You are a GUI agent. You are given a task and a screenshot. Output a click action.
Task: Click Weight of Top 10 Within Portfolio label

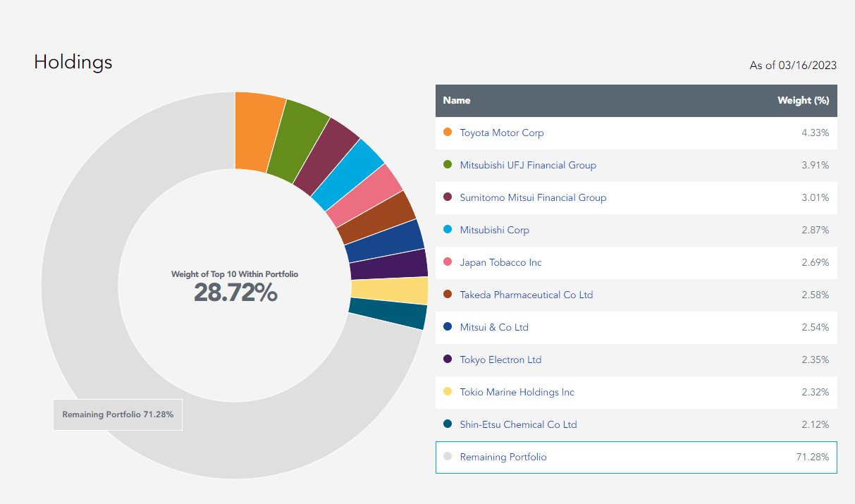click(235, 273)
